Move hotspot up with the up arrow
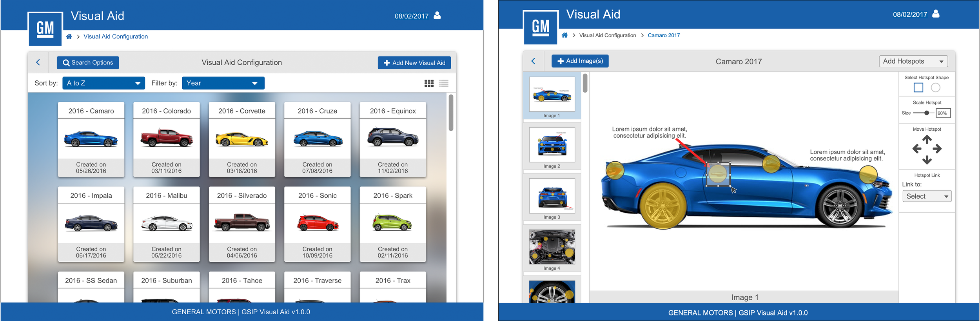 pyautogui.click(x=927, y=139)
